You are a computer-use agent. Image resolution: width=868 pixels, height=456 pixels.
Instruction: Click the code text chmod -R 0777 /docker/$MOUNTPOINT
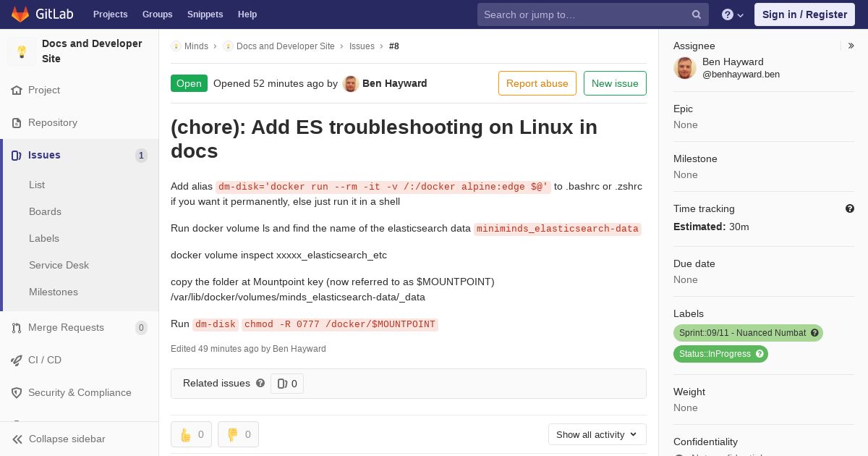340,324
